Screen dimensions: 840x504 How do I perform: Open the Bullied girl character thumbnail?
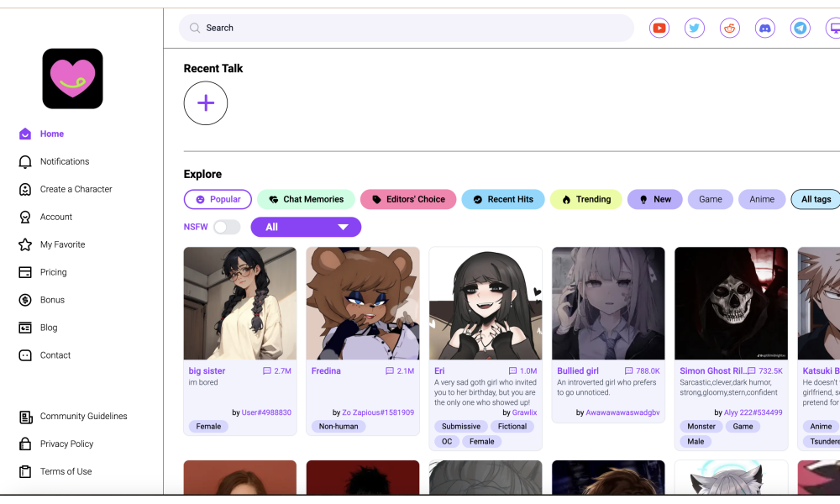coord(608,303)
